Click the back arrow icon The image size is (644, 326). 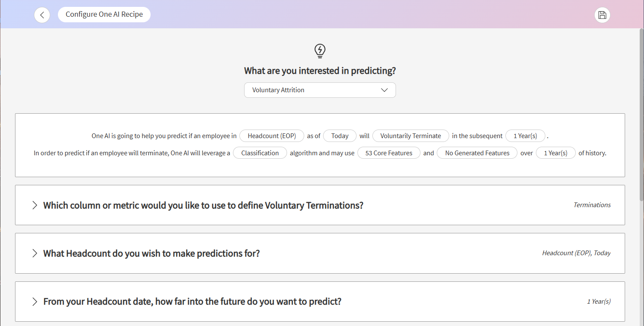(x=42, y=15)
